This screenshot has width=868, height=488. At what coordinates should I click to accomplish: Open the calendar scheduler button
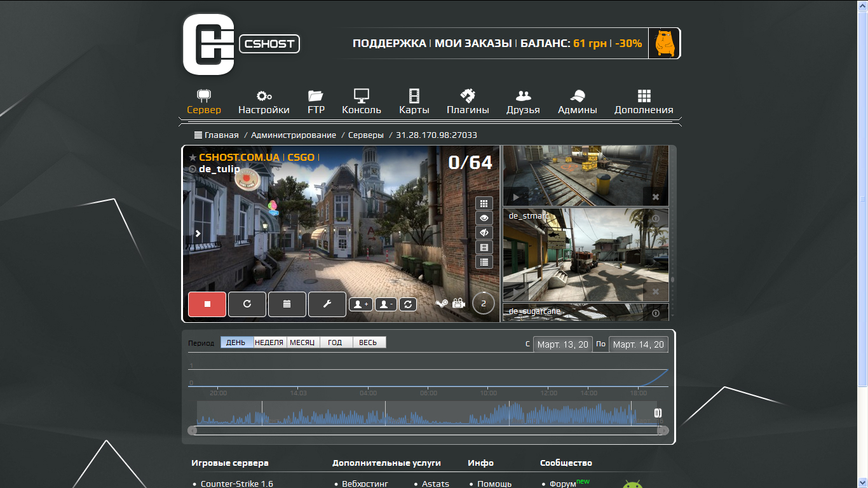click(287, 304)
